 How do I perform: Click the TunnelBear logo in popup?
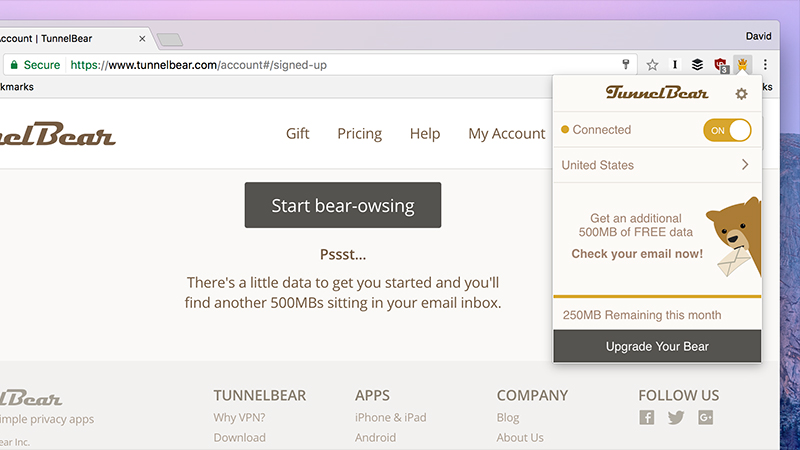[x=657, y=93]
